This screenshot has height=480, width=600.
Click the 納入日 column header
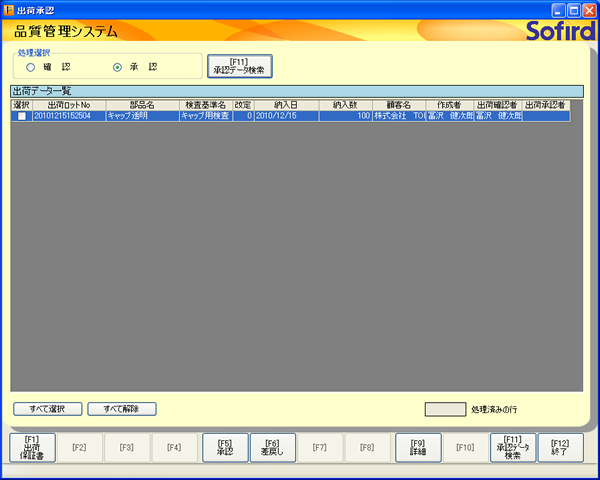(x=286, y=105)
